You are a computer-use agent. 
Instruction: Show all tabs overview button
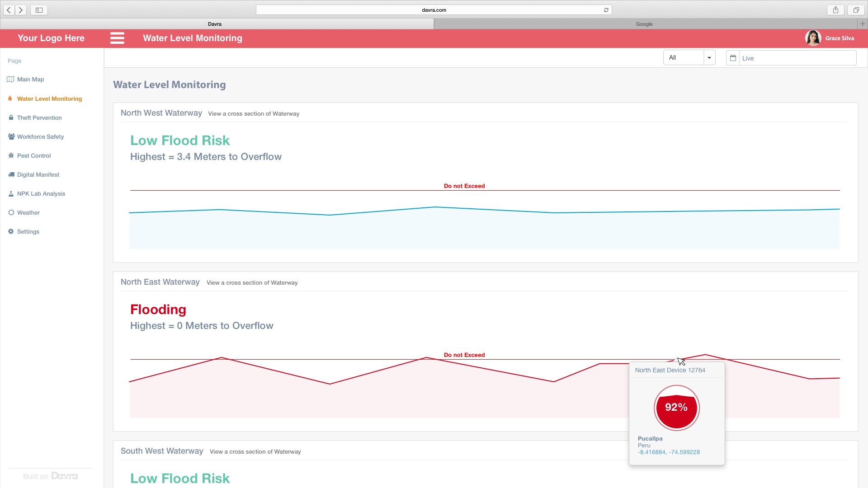click(x=856, y=10)
